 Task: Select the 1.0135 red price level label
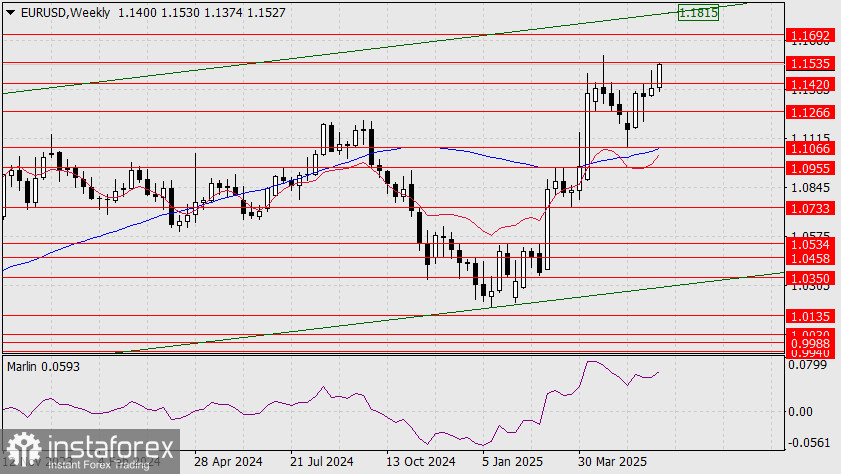pyautogui.click(x=810, y=317)
